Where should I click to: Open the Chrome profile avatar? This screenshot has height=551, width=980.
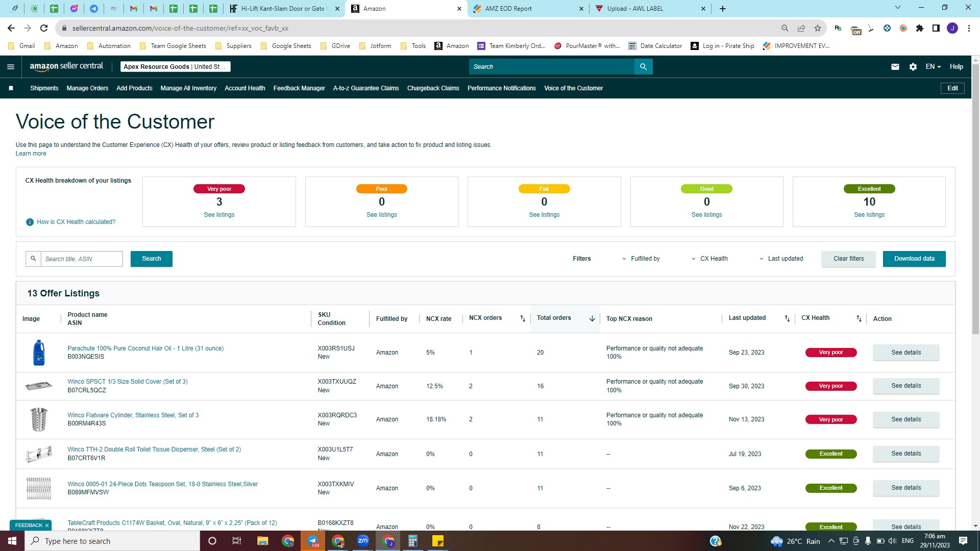coord(952,28)
